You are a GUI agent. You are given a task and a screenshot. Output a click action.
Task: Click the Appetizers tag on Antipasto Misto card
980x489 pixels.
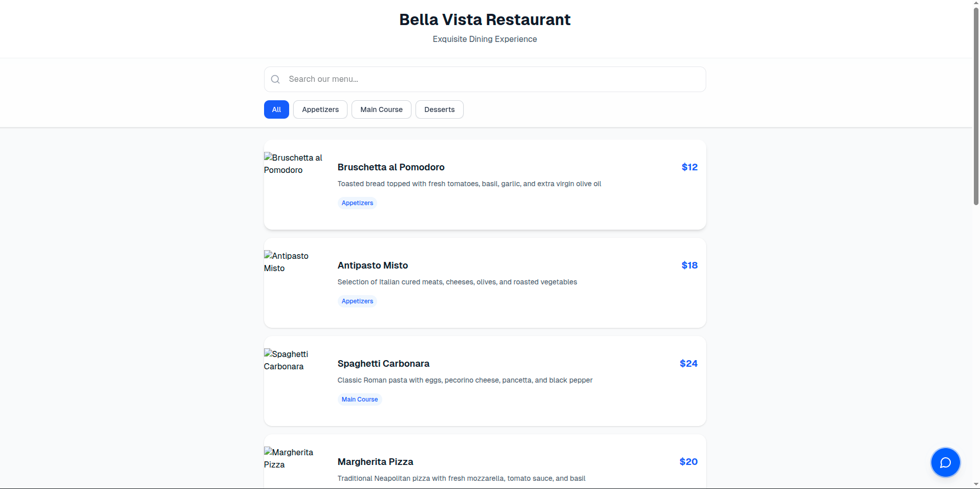click(x=357, y=301)
